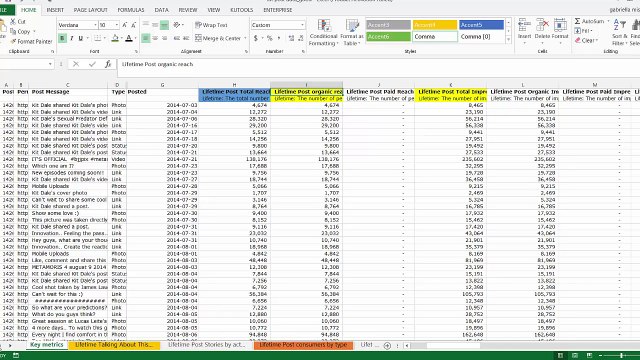Apply the Comma cell style
The height and width of the screenshot is (360, 640).
pyautogui.click(x=435, y=37)
